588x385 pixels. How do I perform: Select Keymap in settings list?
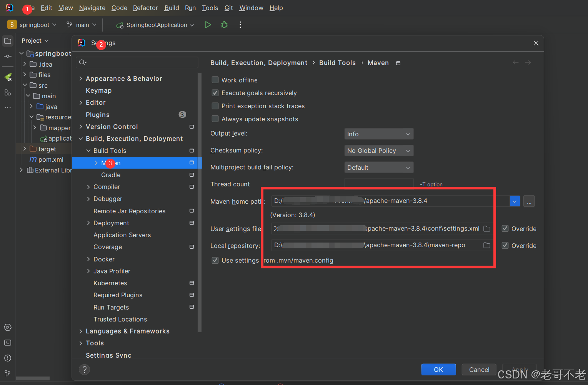[98, 90]
